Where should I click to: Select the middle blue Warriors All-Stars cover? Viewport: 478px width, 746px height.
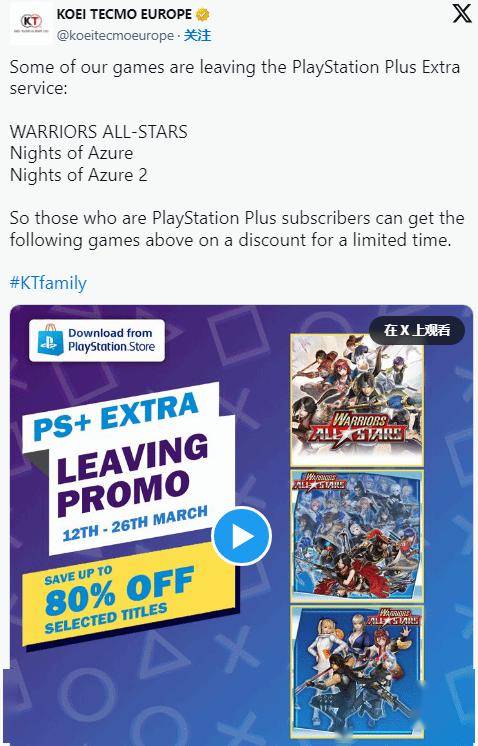click(x=357, y=536)
